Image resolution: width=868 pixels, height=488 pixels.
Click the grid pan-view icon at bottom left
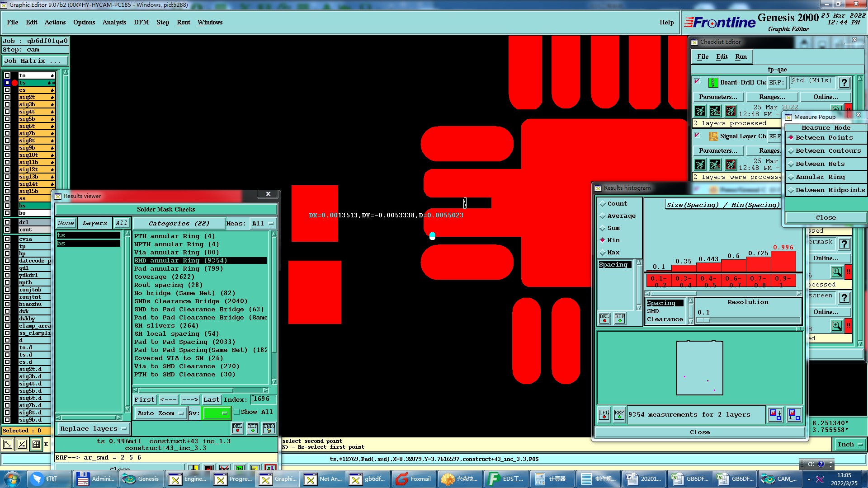[x=36, y=444]
